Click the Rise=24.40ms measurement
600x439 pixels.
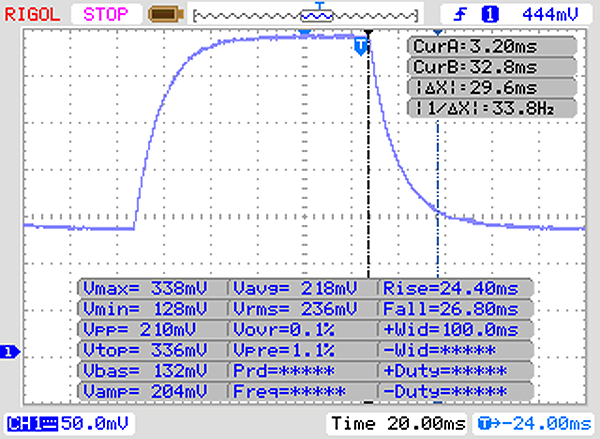[x=456, y=288]
